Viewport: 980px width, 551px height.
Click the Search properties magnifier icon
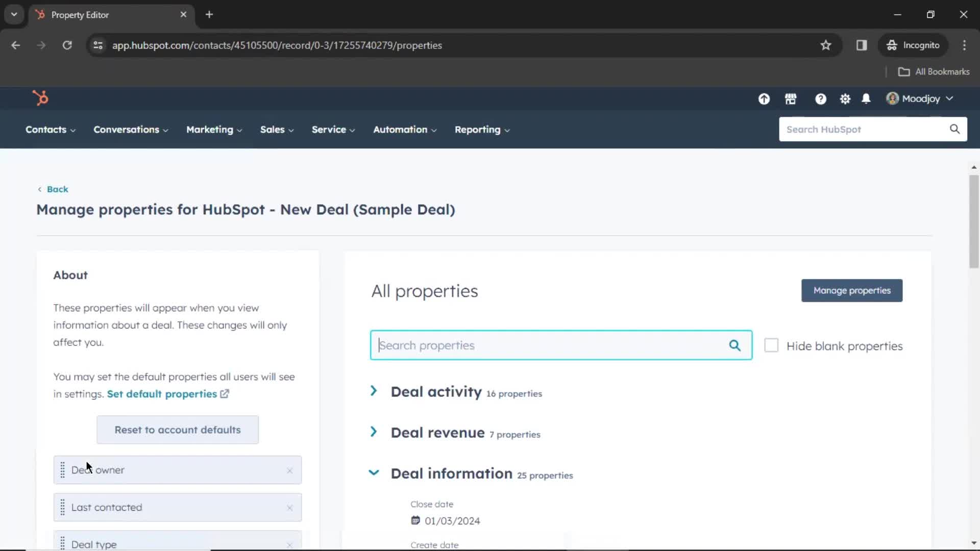pyautogui.click(x=734, y=345)
